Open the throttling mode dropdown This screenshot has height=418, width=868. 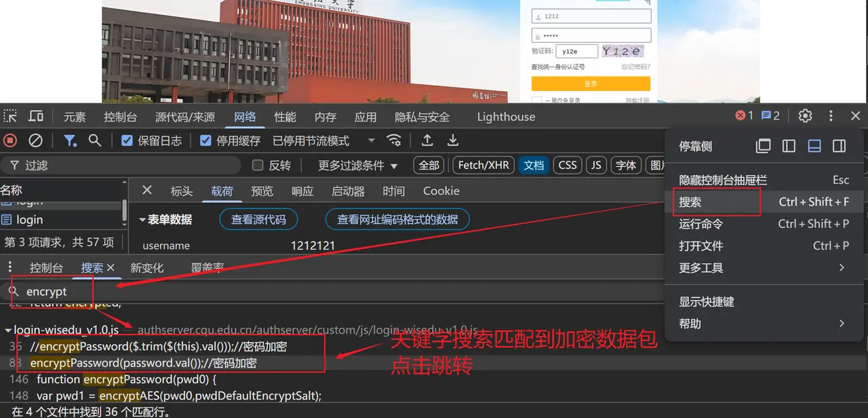tap(371, 140)
